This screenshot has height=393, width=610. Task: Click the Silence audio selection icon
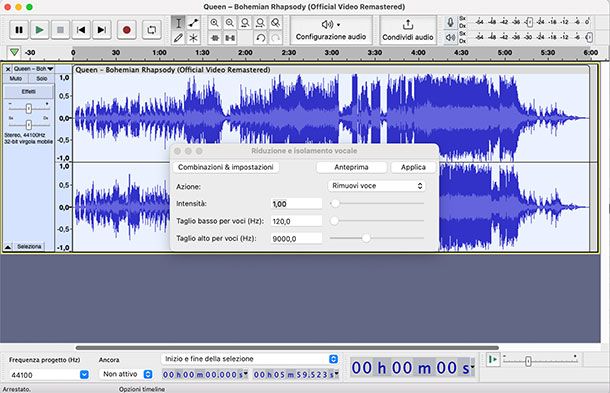point(230,38)
